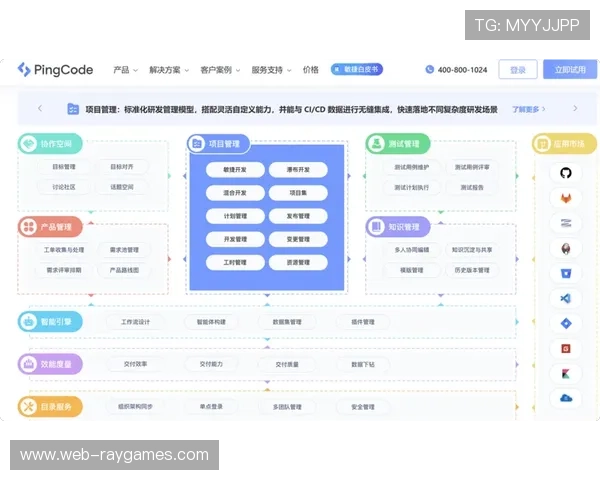
Task: Select the GitLab fox icon
Action: 566,198
